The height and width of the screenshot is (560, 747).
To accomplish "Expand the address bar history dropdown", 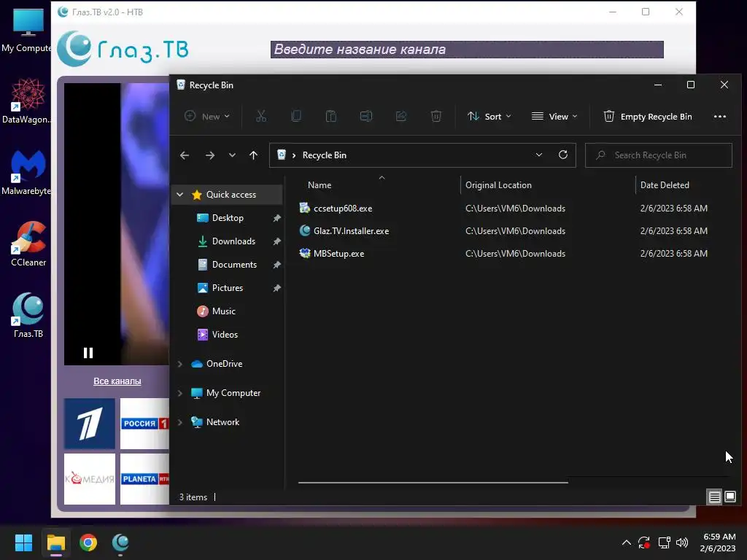I will pyautogui.click(x=539, y=155).
